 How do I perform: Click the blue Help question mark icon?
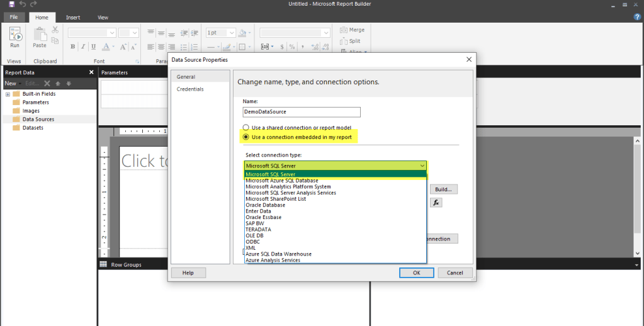pos(638,17)
